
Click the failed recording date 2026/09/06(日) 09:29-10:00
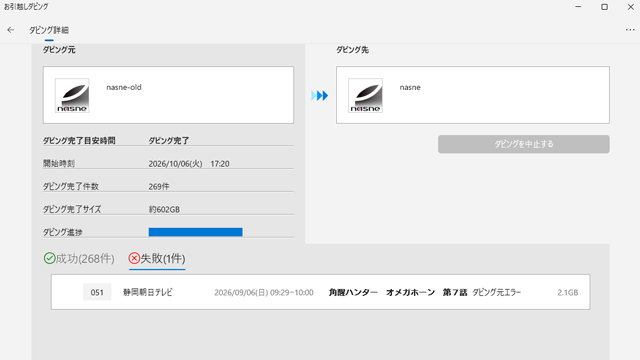264,293
